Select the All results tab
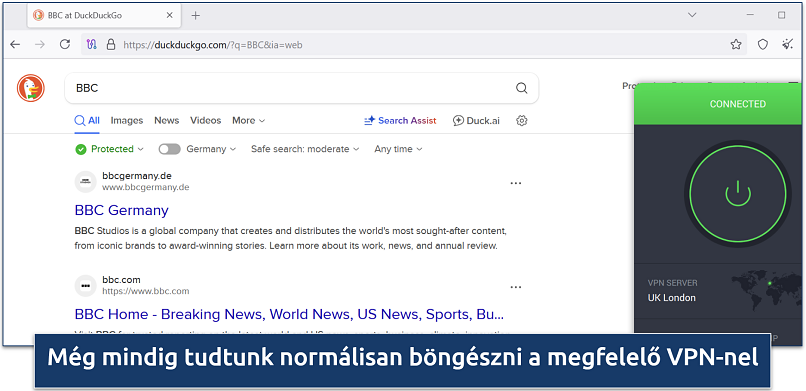The height and width of the screenshot is (391, 806). (87, 121)
